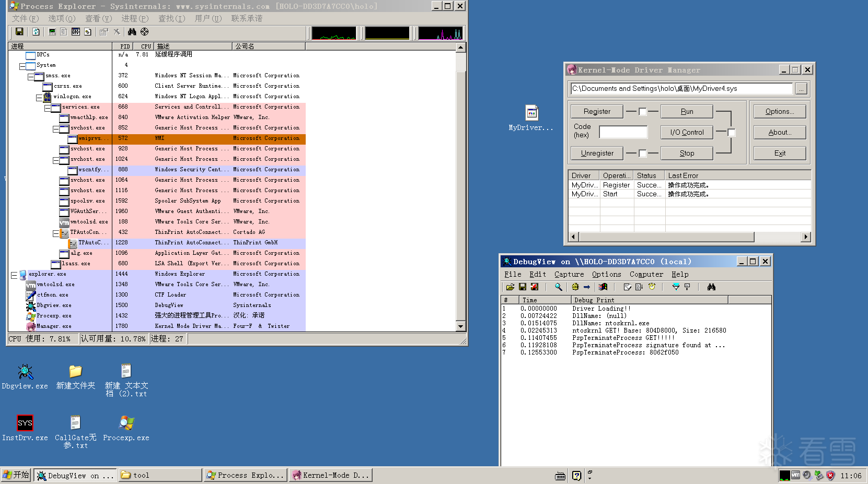Select the InstDrv.exe desktop icon

[25, 428]
